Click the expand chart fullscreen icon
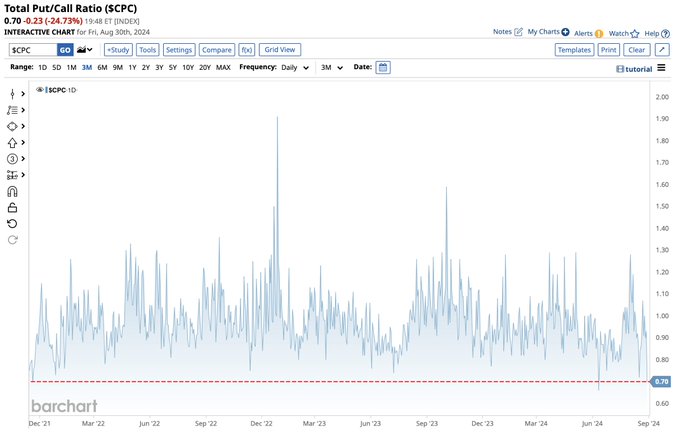 point(662,50)
